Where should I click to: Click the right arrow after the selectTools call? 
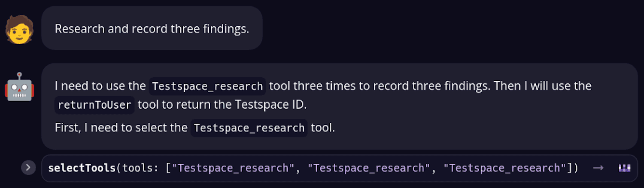(598, 168)
